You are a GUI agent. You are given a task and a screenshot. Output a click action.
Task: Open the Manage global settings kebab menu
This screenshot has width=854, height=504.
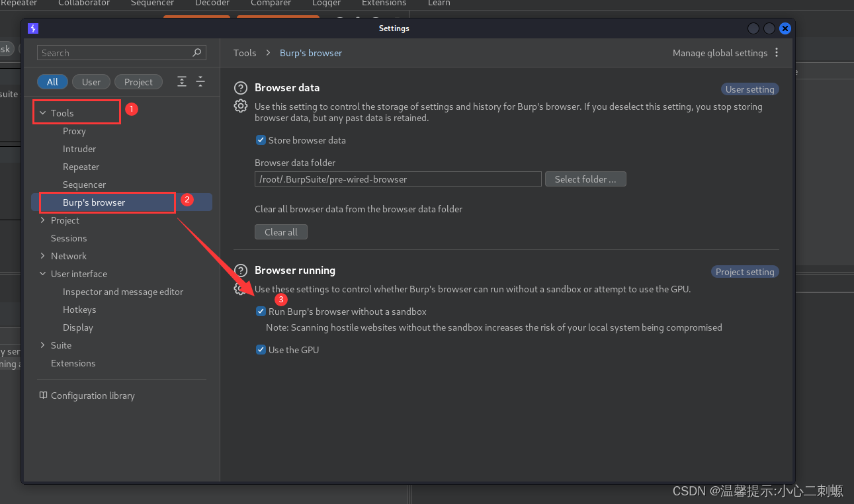777,53
